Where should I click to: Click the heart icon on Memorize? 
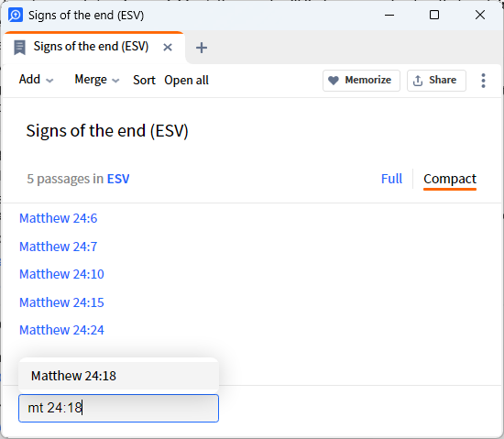[x=334, y=81]
